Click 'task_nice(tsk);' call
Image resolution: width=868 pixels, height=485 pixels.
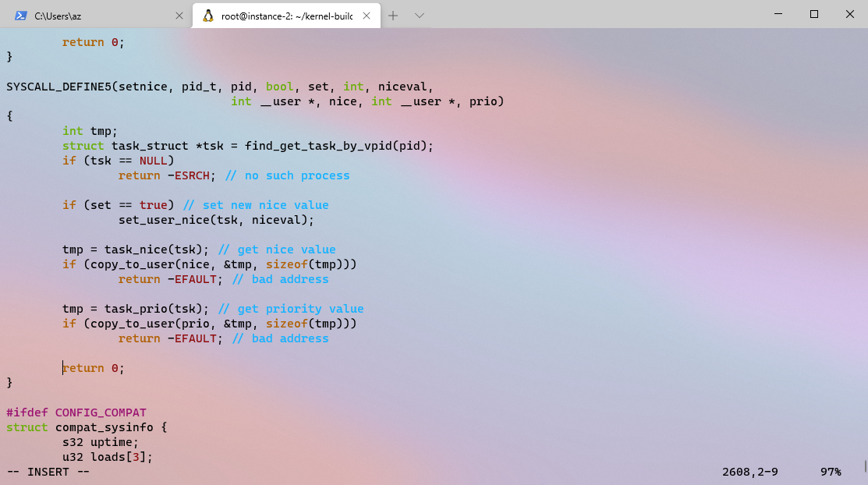click(x=157, y=250)
